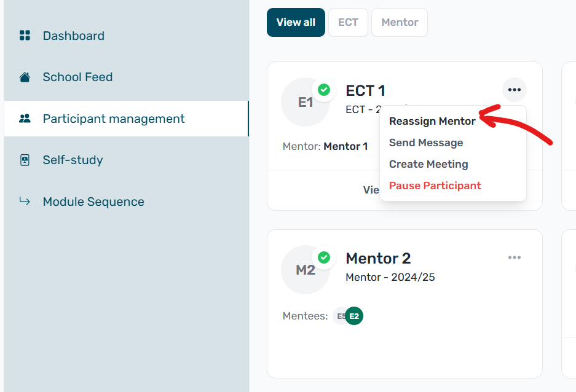Switch to the ECT filter tab
The width and height of the screenshot is (576, 392).
click(348, 22)
